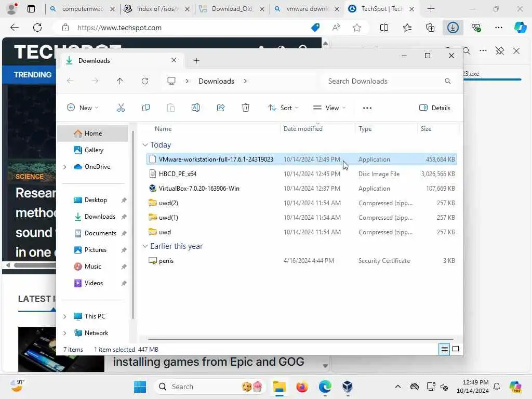Close the Downloads Explorer tab
Image resolution: width=532 pixels, height=399 pixels.
174,60
